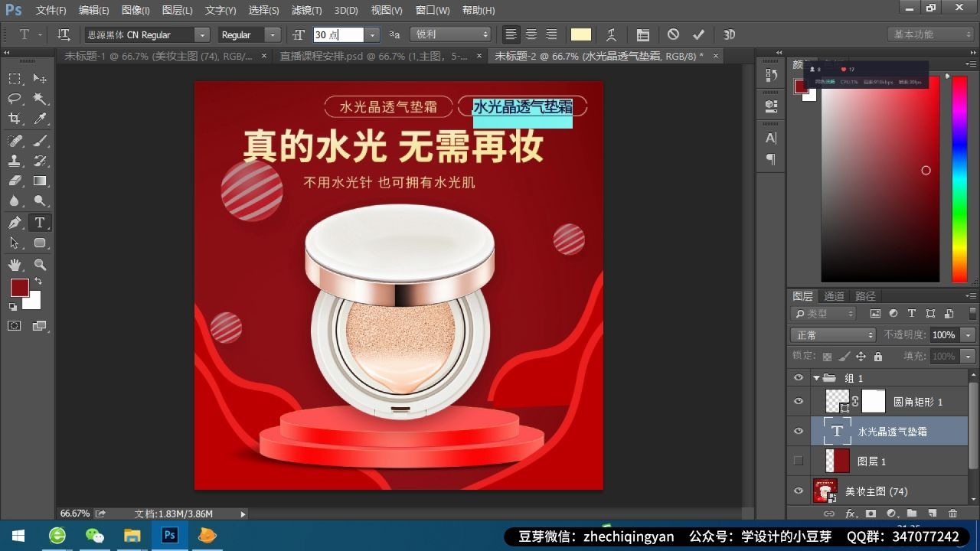Open the 图层(L) menu

[x=178, y=11]
